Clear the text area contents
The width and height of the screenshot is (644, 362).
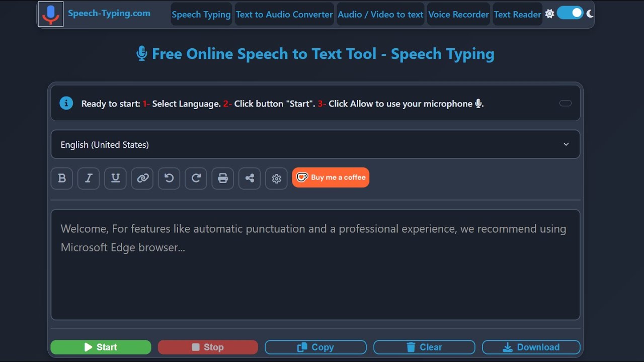tap(424, 347)
